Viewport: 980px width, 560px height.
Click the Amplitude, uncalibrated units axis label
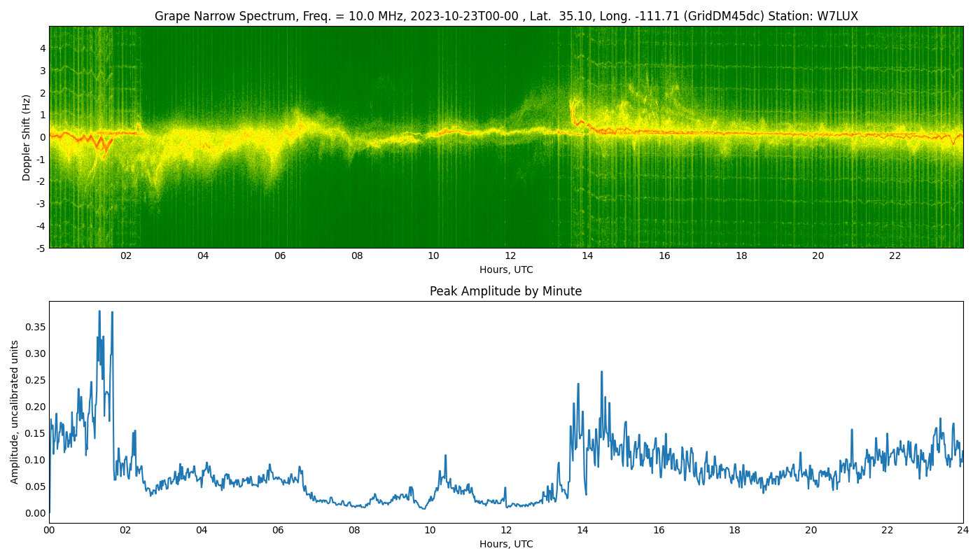tap(15, 412)
